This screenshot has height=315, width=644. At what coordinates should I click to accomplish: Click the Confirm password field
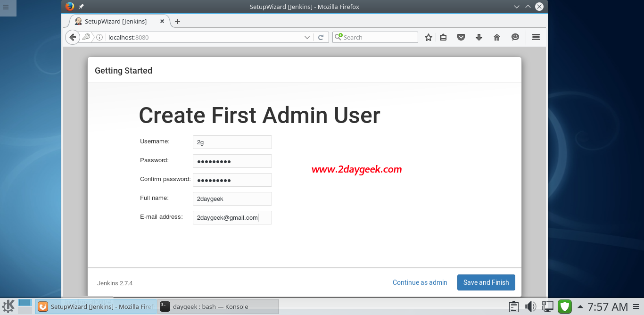(232, 180)
